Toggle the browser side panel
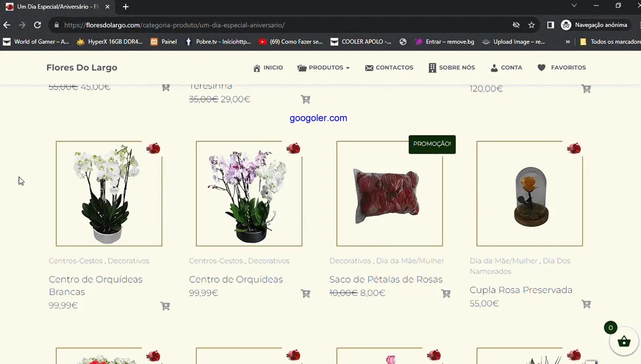This screenshot has width=641, height=364. (x=551, y=25)
